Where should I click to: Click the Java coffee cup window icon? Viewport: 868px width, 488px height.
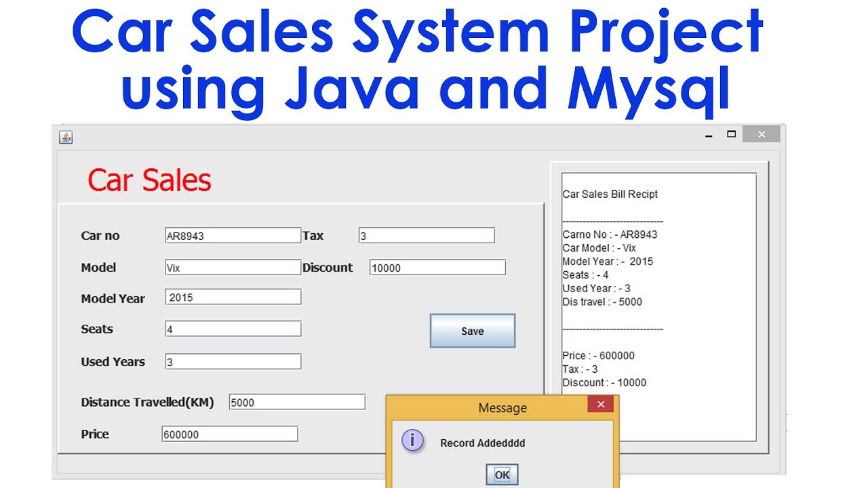click(x=66, y=138)
